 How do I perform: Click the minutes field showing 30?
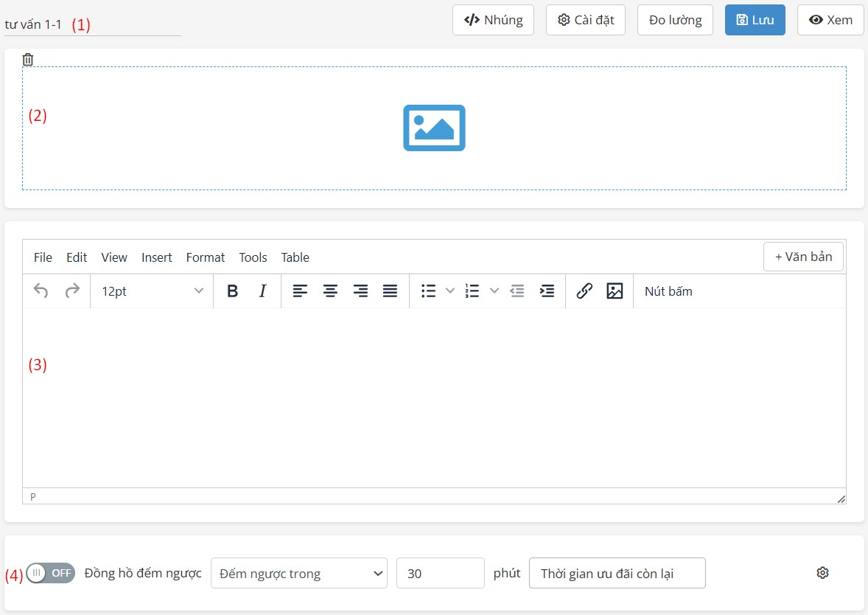tap(440, 573)
